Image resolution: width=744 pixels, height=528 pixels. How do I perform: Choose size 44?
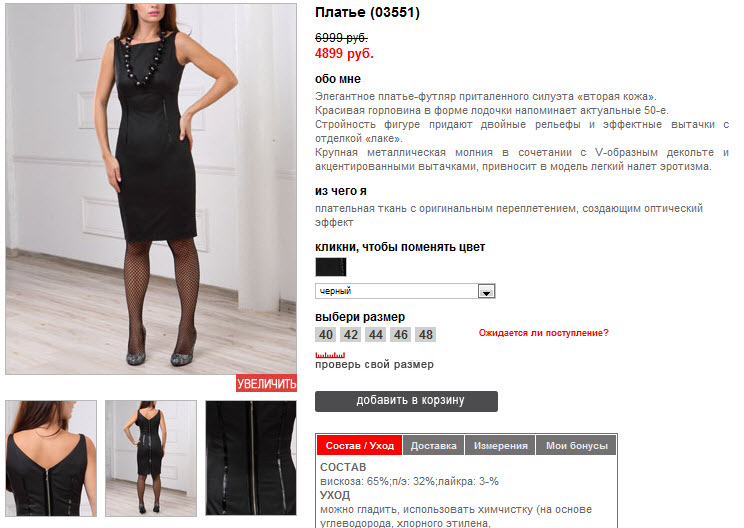click(376, 335)
